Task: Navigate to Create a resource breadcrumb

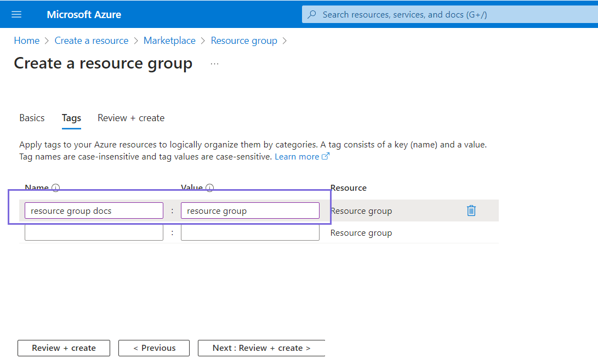Action: 92,41
